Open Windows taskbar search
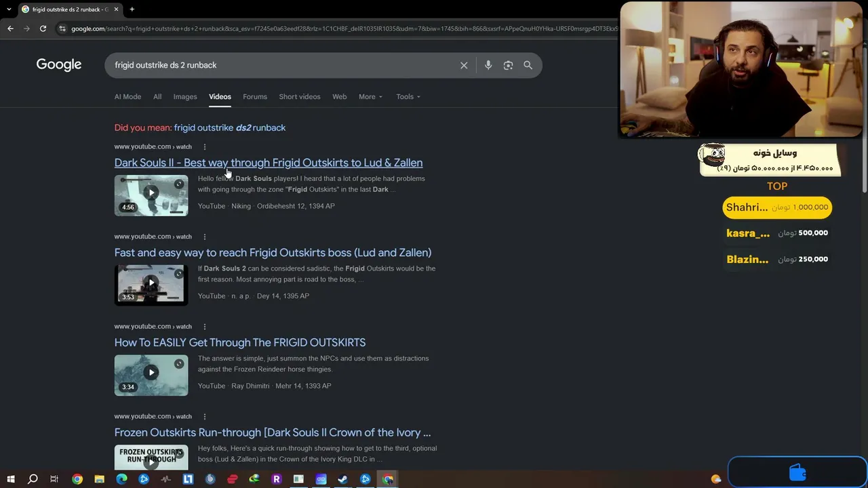 point(33,479)
